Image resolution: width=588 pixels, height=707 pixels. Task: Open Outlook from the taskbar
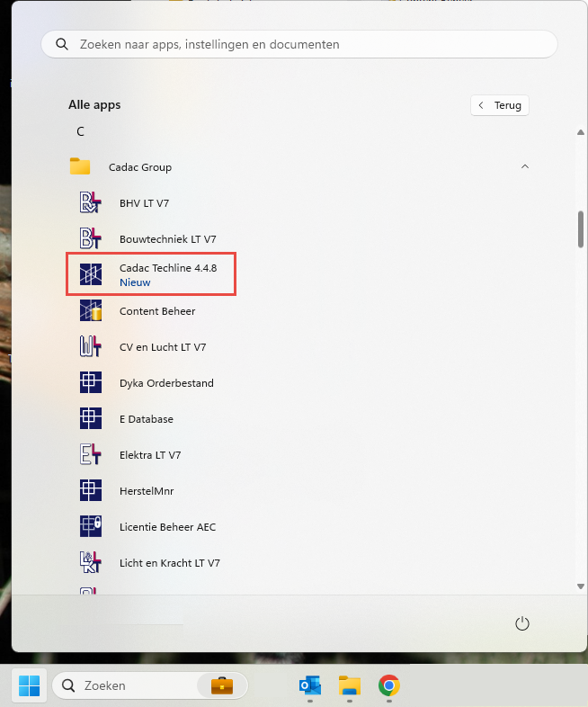point(310,685)
